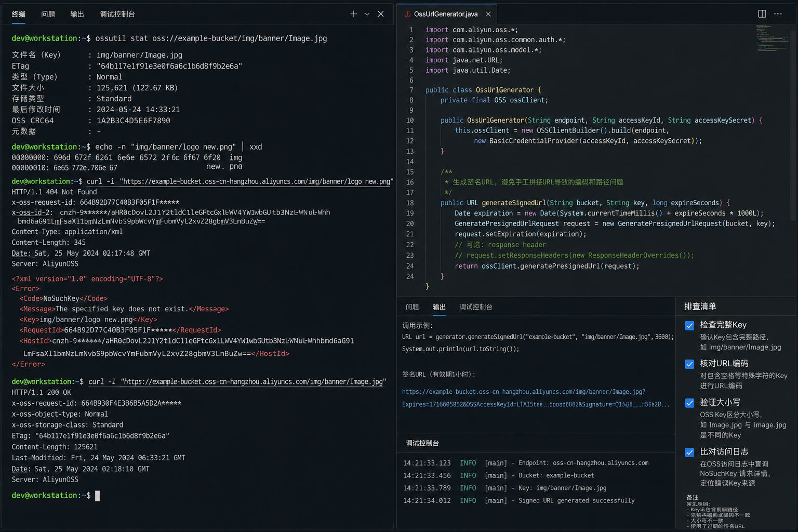Click line number 18 in gutter
This screenshot has height=532, width=798.
410,203
